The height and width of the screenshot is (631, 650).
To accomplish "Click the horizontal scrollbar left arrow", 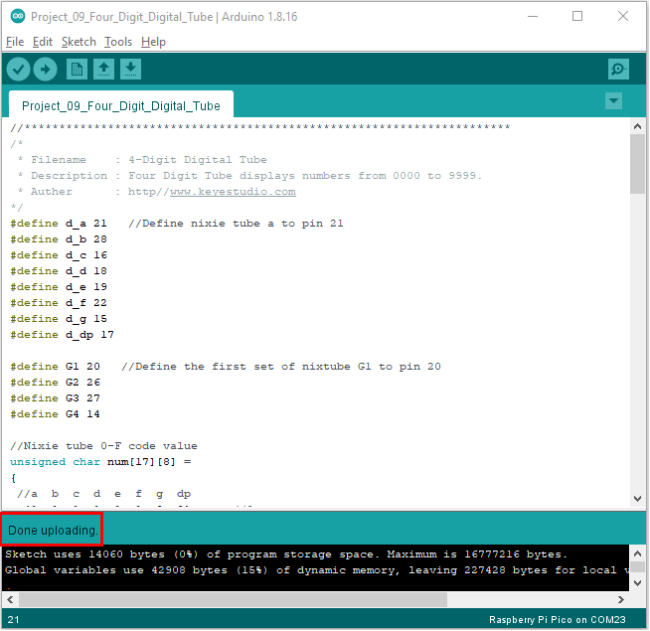I will coord(10,599).
